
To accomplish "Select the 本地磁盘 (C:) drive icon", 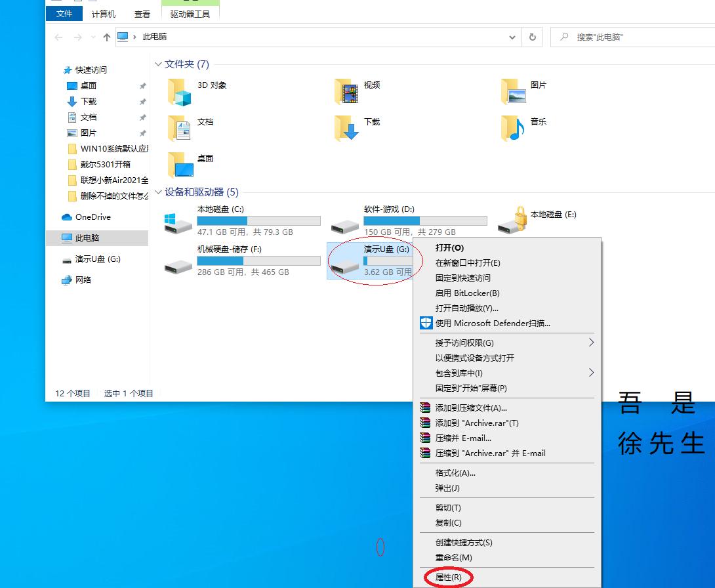I will click(x=176, y=220).
